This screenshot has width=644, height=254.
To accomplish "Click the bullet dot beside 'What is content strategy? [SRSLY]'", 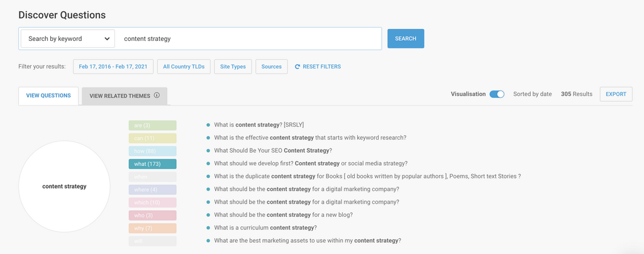I will [208, 125].
